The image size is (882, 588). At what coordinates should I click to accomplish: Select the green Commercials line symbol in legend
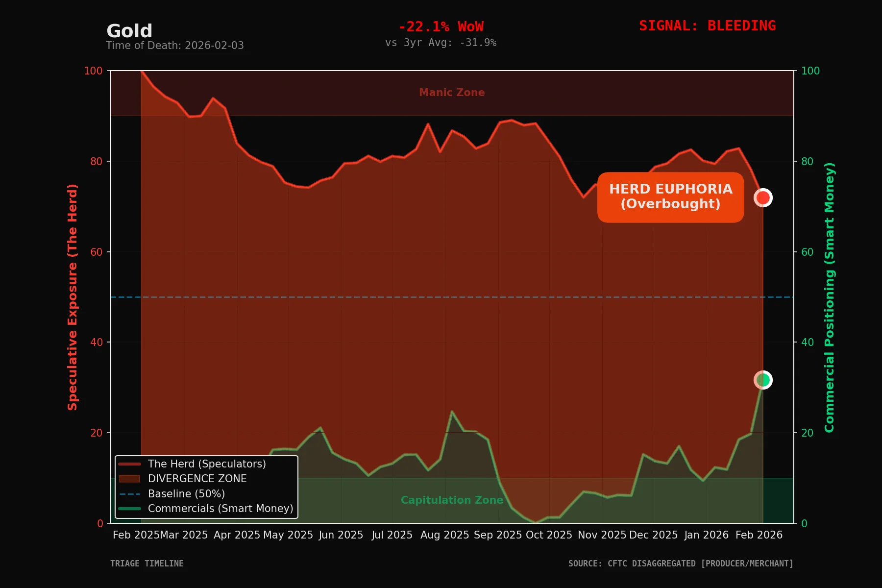point(129,509)
